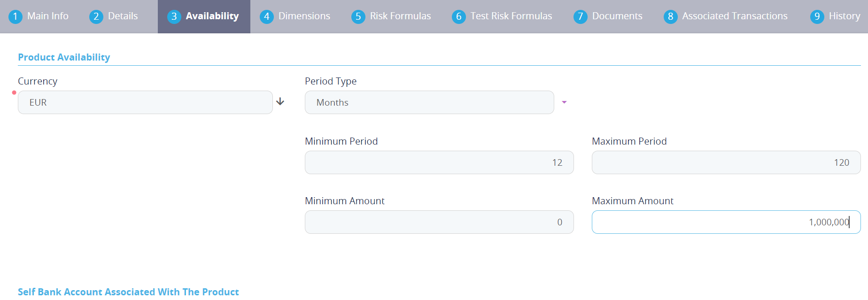Click the number 5 badge beside Risk Formulas
Screen dimensions: 868x300
coord(358,17)
